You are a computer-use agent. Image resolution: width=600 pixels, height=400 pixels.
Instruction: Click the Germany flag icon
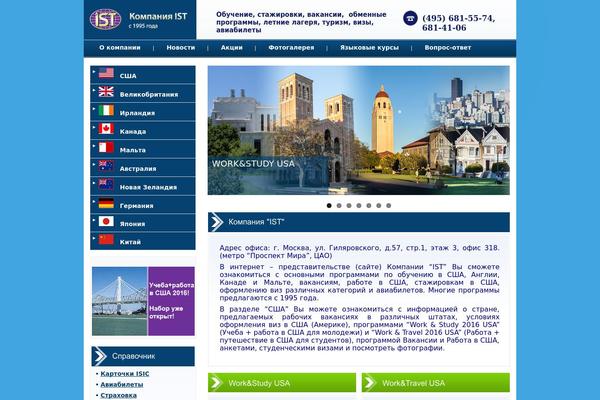click(106, 203)
